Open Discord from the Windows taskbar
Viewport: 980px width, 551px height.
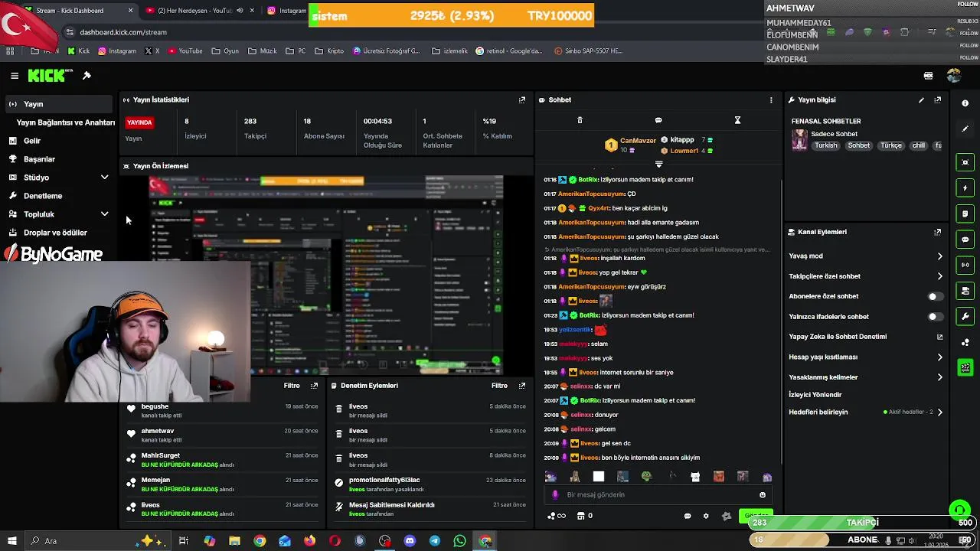(410, 541)
